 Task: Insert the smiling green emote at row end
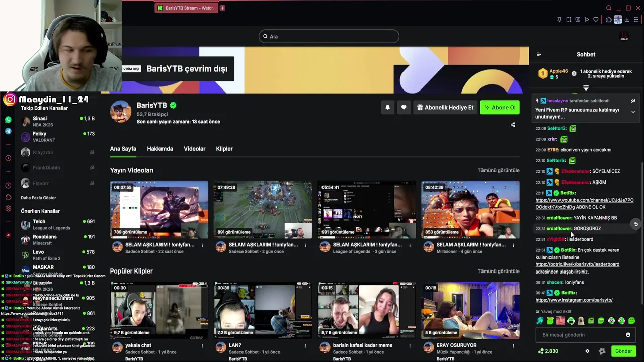click(631, 321)
